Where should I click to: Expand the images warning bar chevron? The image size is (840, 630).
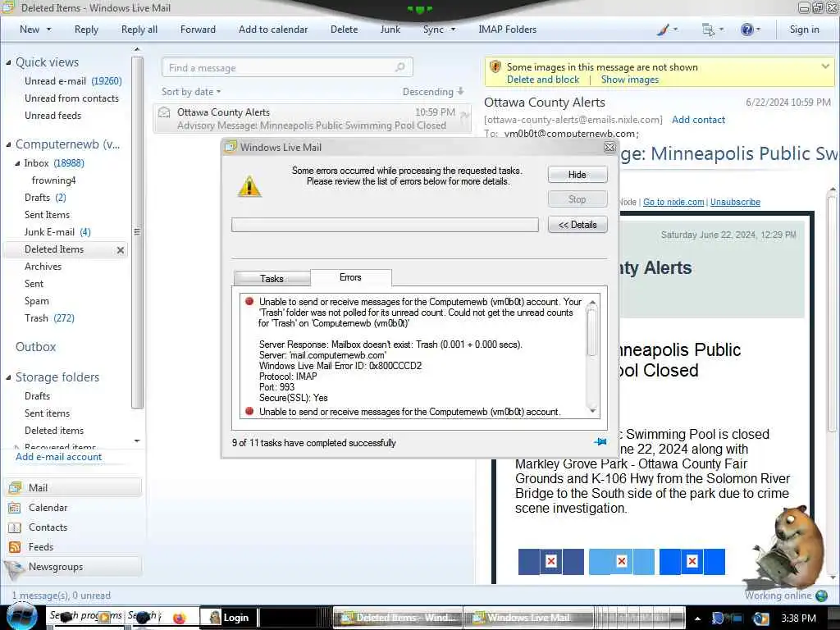825,66
